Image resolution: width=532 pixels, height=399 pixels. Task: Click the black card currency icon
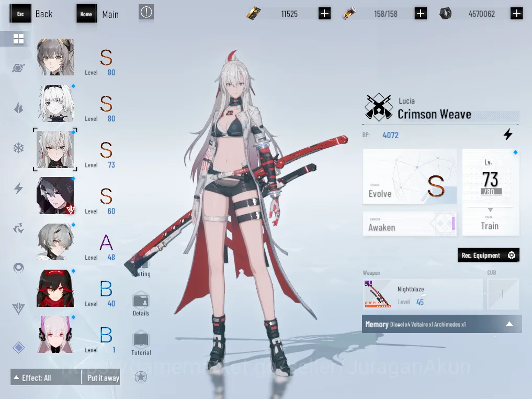pos(254,14)
